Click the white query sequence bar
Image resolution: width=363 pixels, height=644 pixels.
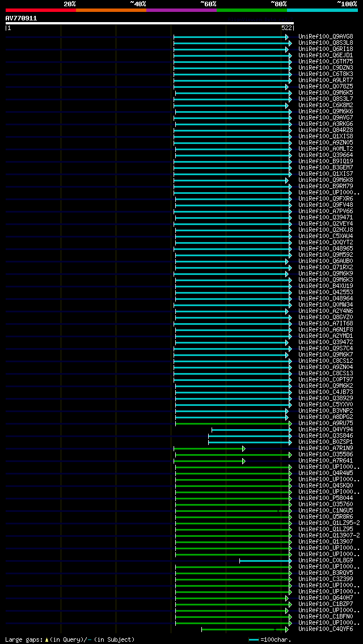tap(150, 23)
